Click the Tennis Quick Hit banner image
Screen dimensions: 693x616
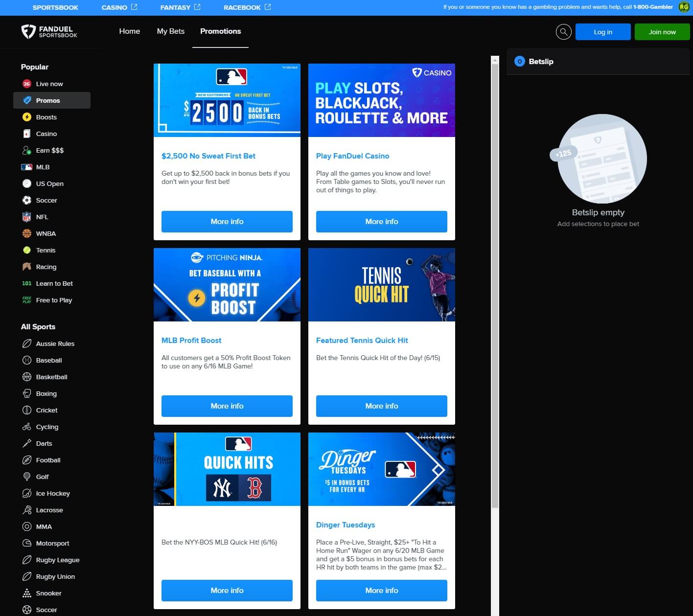click(x=382, y=285)
